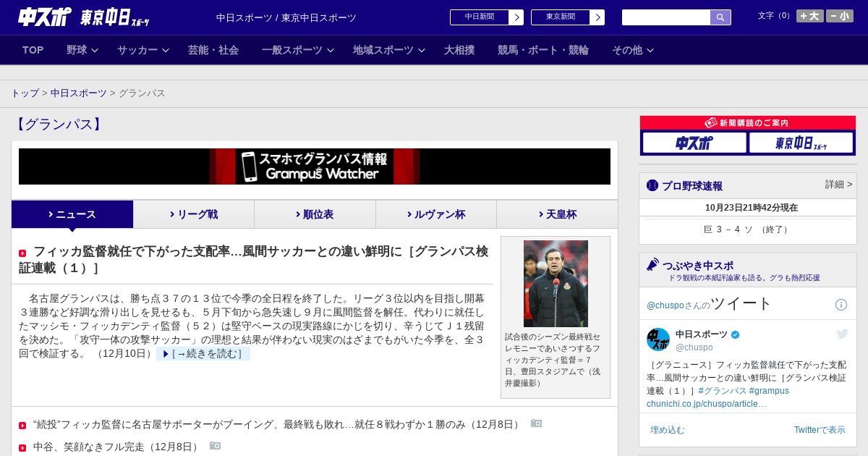The width and height of the screenshot is (868, 456).
Task: Click the search magnifier button
Action: tap(720, 17)
